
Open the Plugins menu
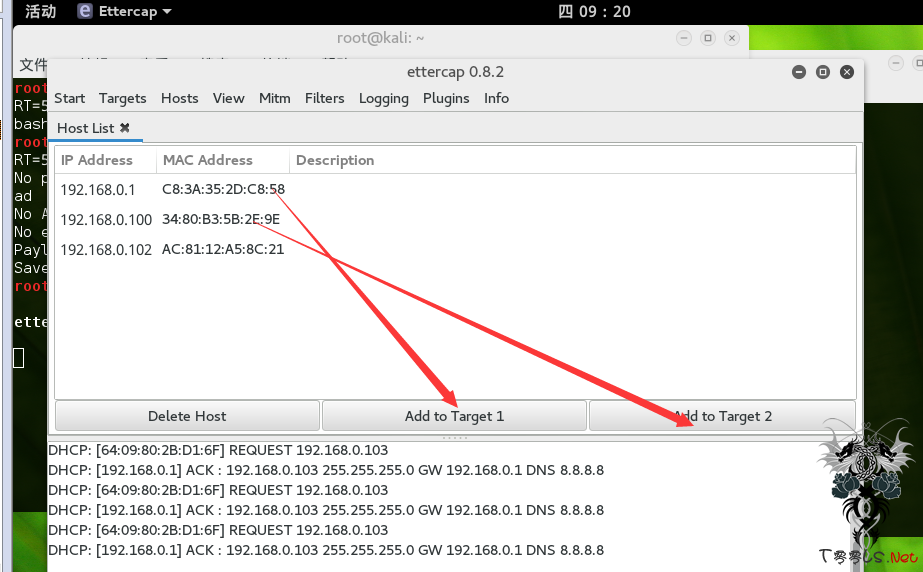446,98
